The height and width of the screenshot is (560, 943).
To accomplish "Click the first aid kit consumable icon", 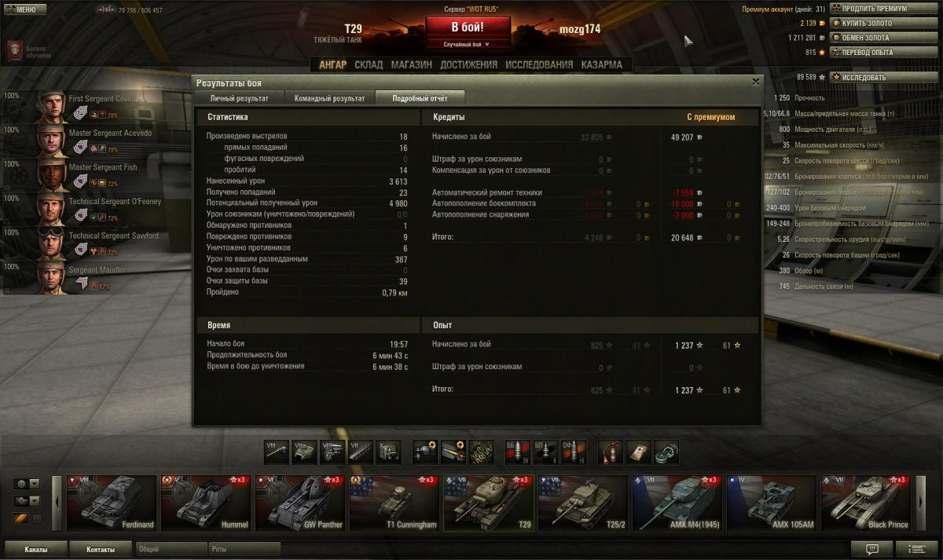I will click(x=638, y=452).
